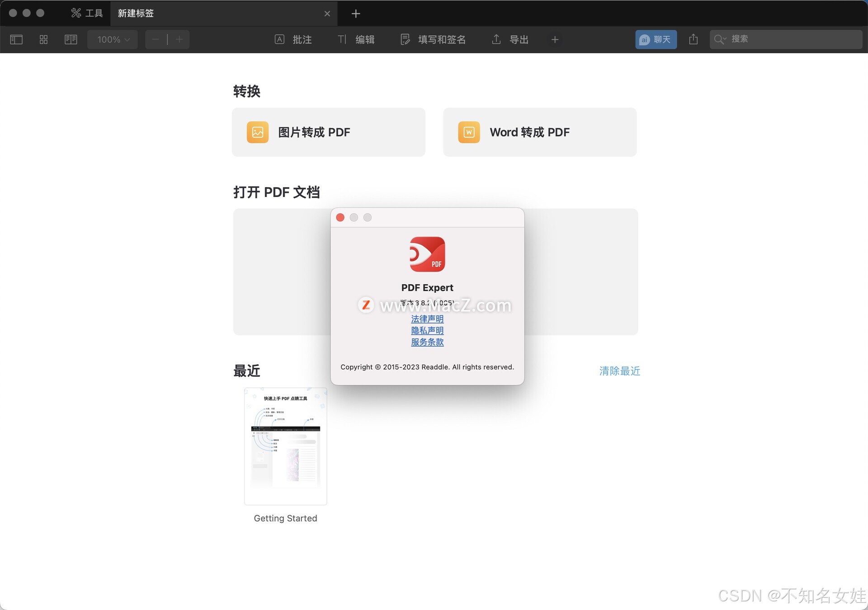Choose 图片转成 PDF conversion
The height and width of the screenshot is (610, 868).
(x=329, y=132)
